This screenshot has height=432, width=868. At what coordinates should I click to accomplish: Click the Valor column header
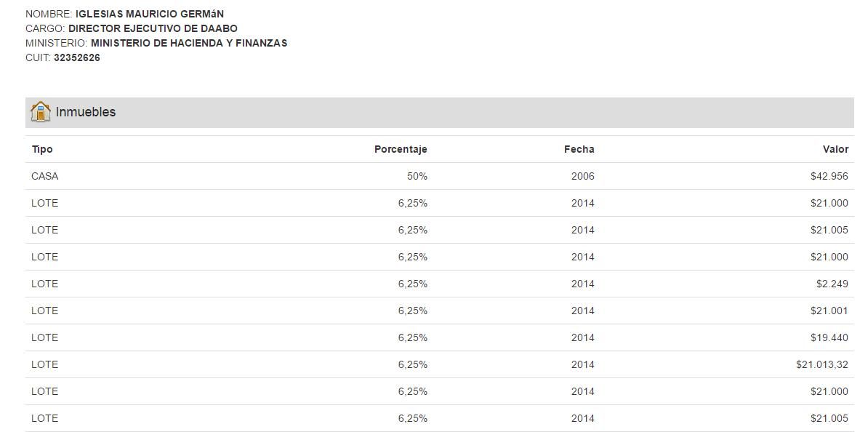coord(835,149)
